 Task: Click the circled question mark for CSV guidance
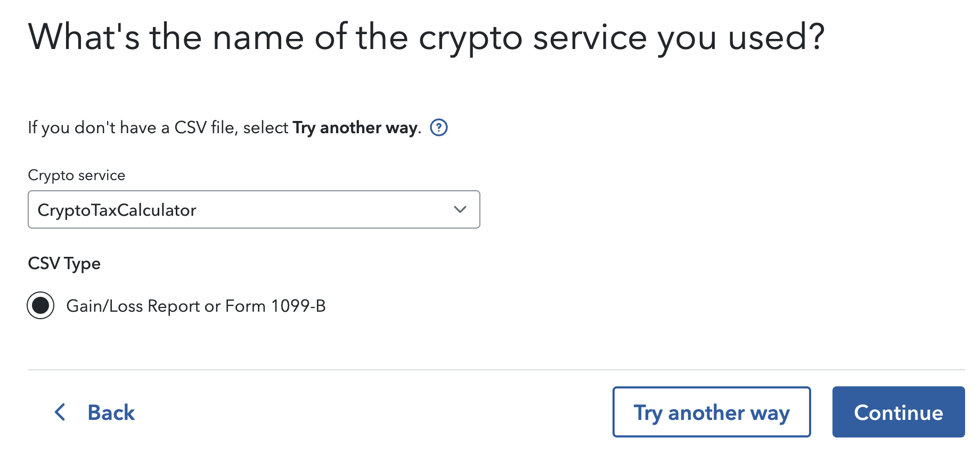coord(438,128)
